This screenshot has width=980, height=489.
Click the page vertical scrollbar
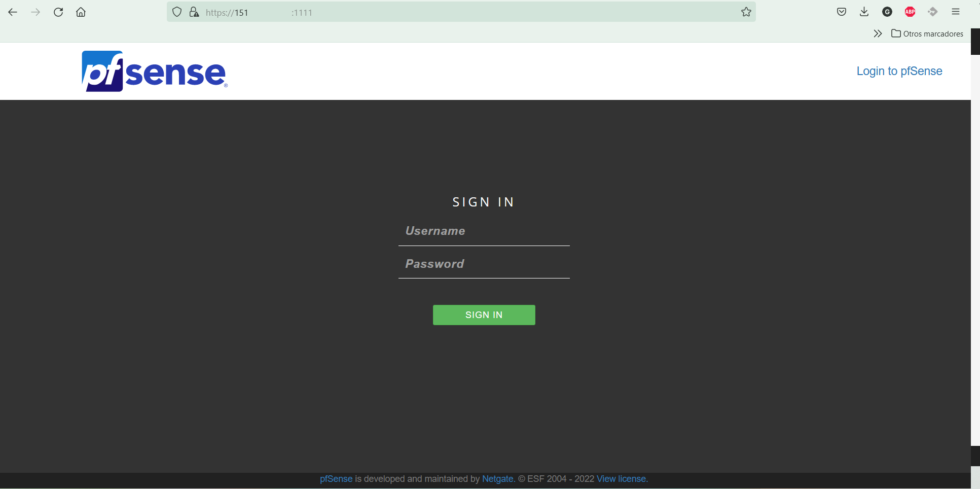pyautogui.click(x=975, y=251)
